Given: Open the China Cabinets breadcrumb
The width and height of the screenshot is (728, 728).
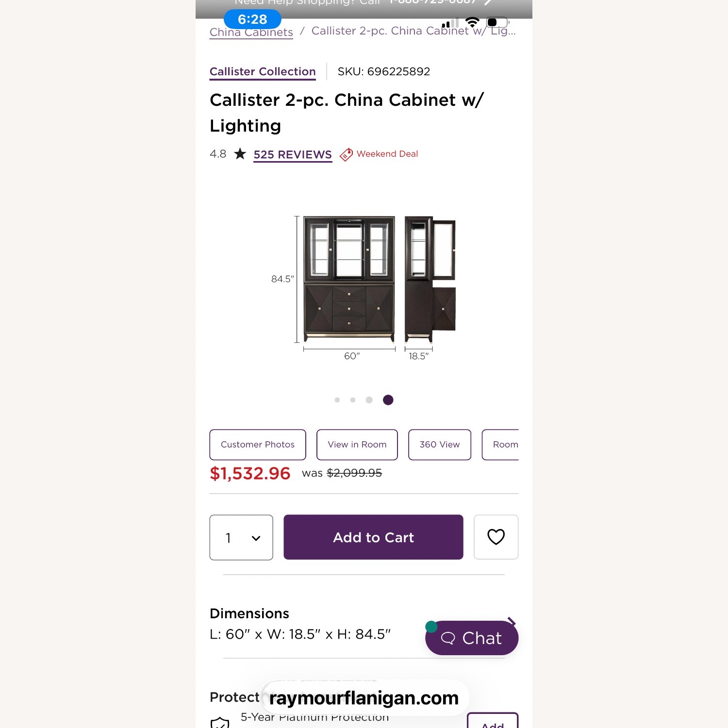Looking at the screenshot, I should tap(251, 31).
